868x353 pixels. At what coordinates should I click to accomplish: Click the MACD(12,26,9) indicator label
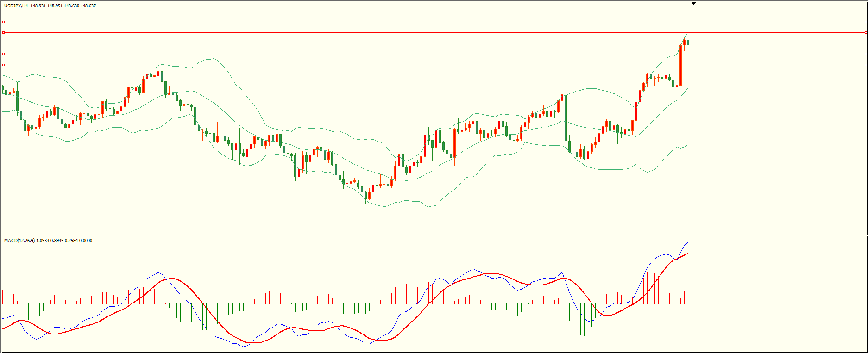pyautogui.click(x=19, y=241)
